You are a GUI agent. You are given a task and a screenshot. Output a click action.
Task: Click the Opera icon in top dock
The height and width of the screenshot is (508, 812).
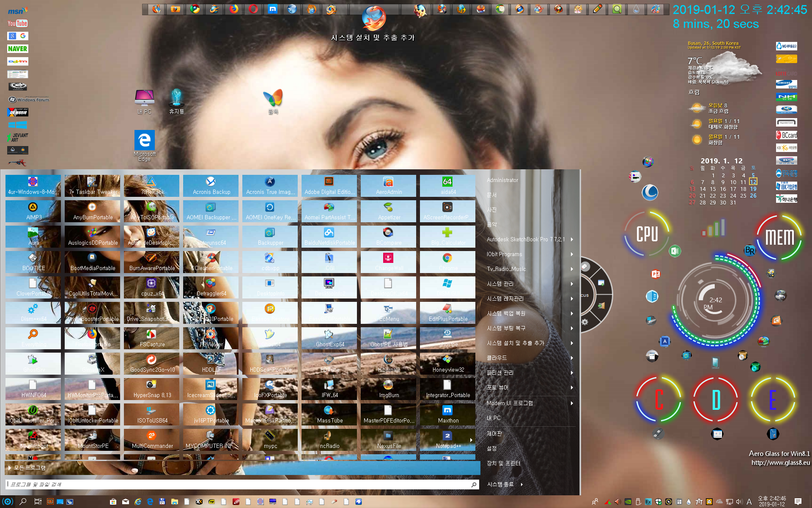click(253, 9)
